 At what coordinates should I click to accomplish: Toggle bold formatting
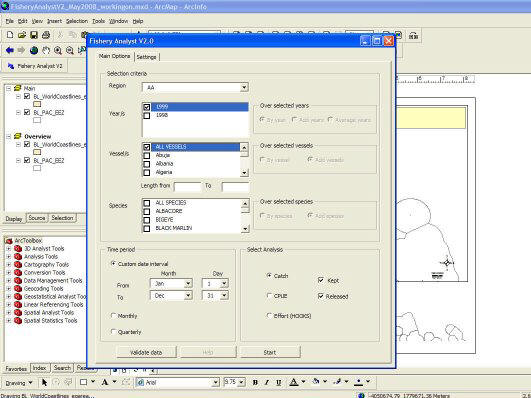pos(255,382)
